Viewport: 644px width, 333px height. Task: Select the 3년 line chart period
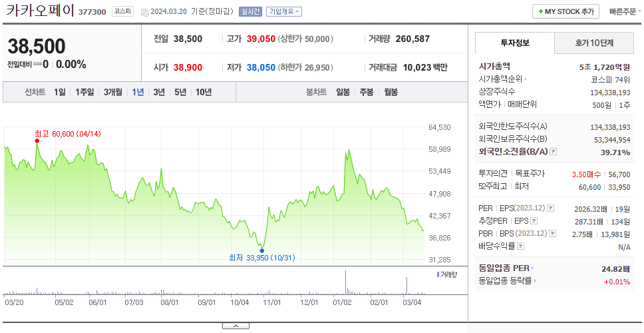coord(159,93)
